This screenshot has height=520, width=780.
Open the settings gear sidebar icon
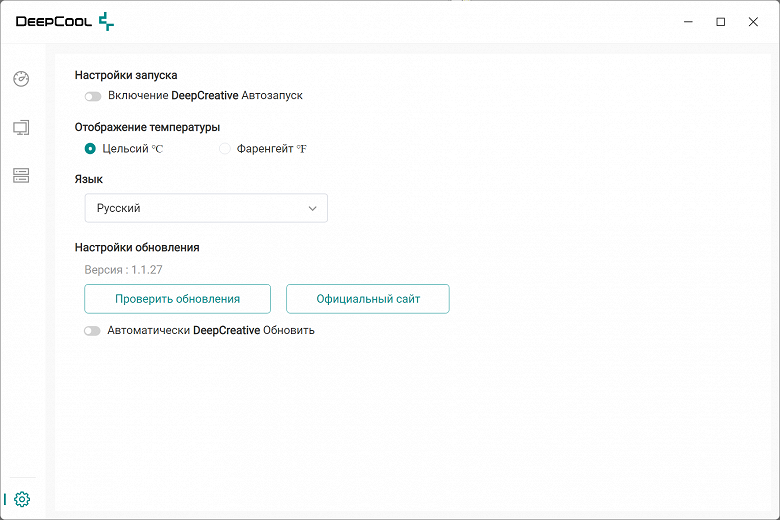click(22, 499)
